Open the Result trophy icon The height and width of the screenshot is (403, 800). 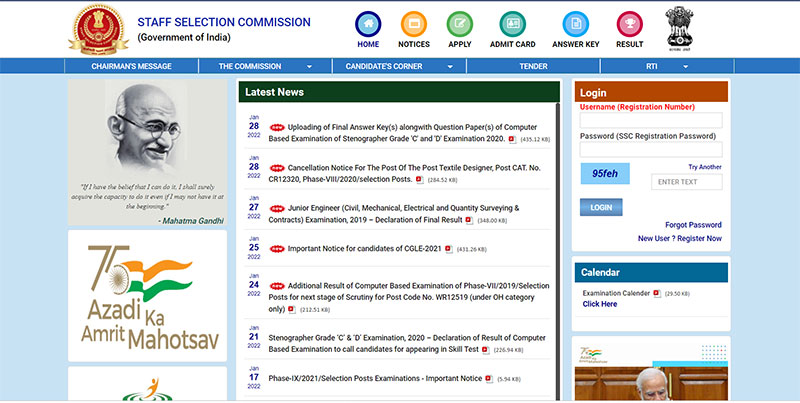[630, 24]
